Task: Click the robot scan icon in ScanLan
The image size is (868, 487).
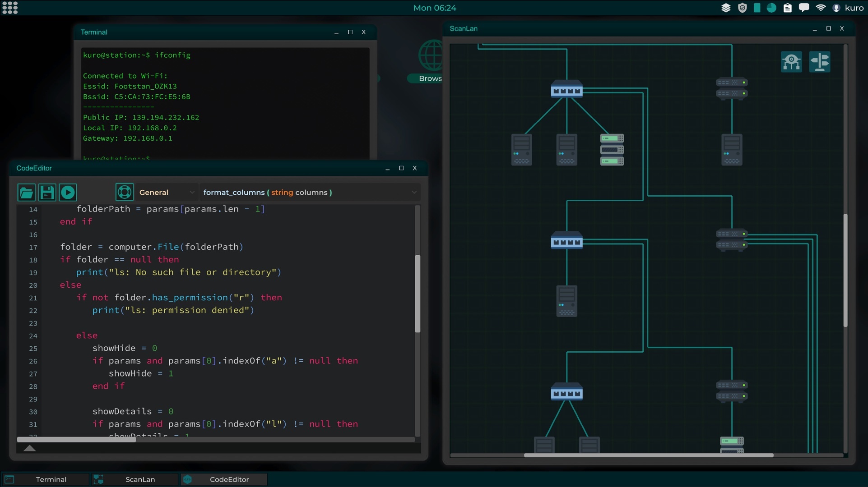Action: [791, 62]
